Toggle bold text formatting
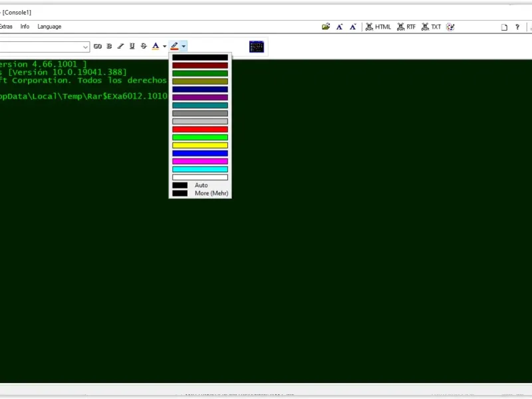 (109, 47)
